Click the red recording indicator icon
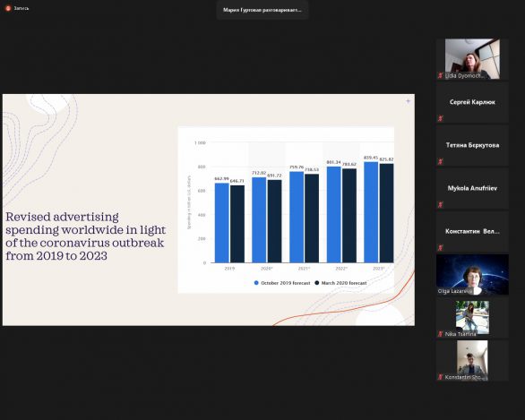The width and height of the screenshot is (525, 420). pos(8,8)
